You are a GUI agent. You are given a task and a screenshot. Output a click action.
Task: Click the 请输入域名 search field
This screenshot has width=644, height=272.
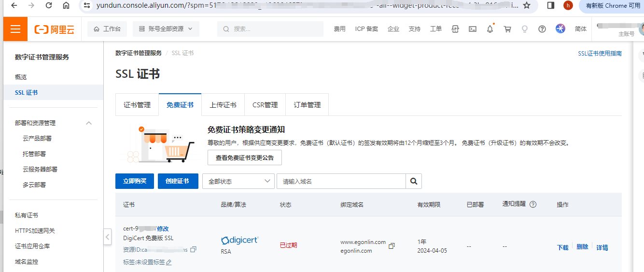[341, 181]
